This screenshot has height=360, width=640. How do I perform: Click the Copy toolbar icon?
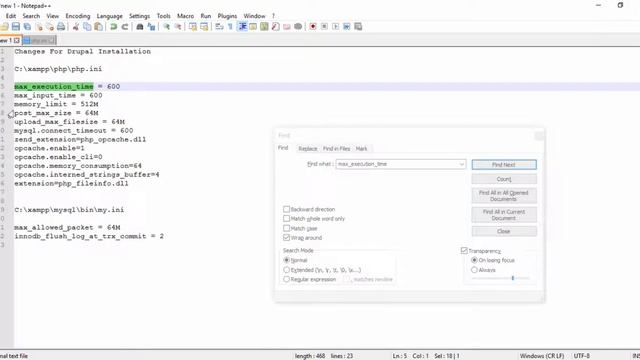[x=87, y=27]
